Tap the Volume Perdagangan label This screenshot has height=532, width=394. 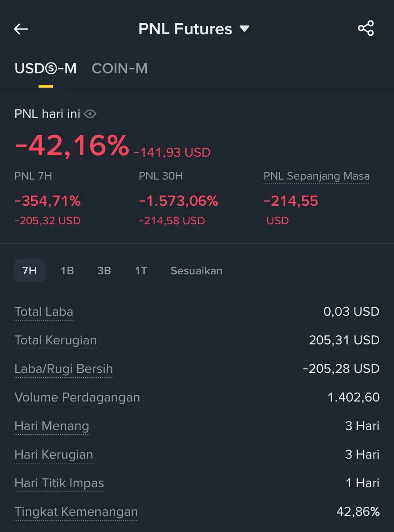tap(77, 398)
